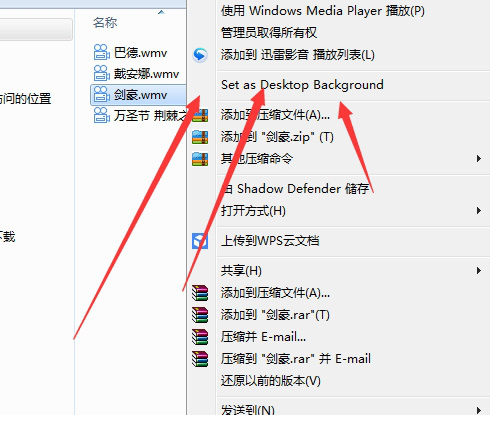The height and width of the screenshot is (431, 490).
Task: Expand the 打开方式(H) submenu arrow
Action: pyautogui.click(x=479, y=211)
